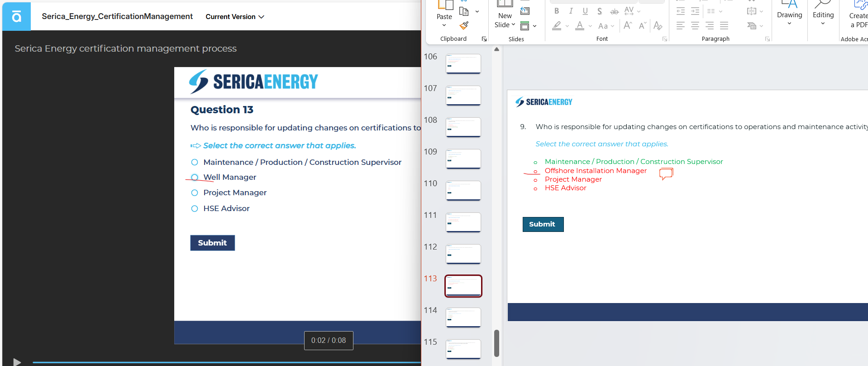Click the slide panel scrollbar thumb

point(496,343)
